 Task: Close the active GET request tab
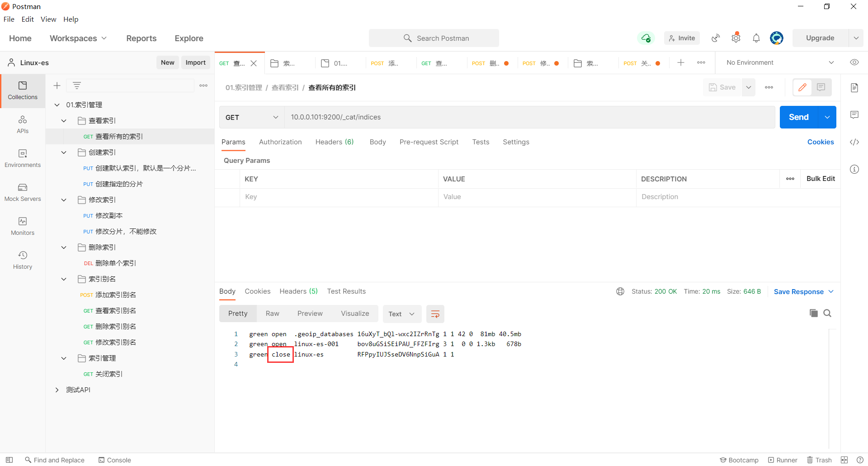[x=254, y=63]
